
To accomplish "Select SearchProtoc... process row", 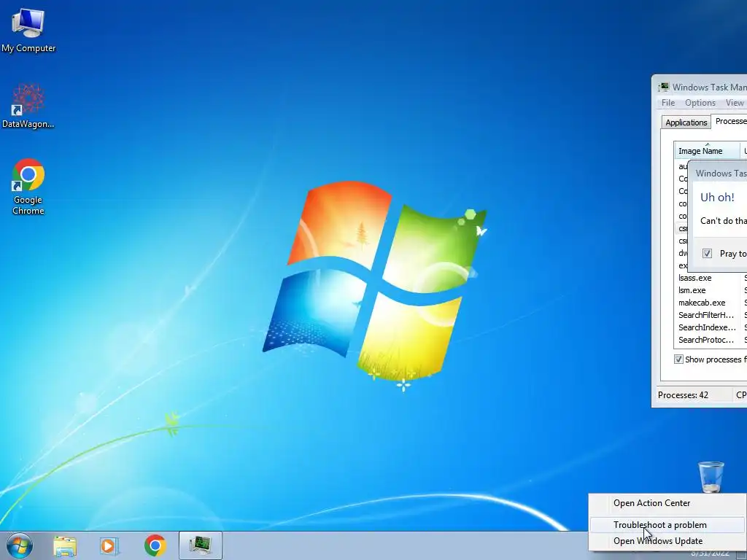I will [711, 340].
